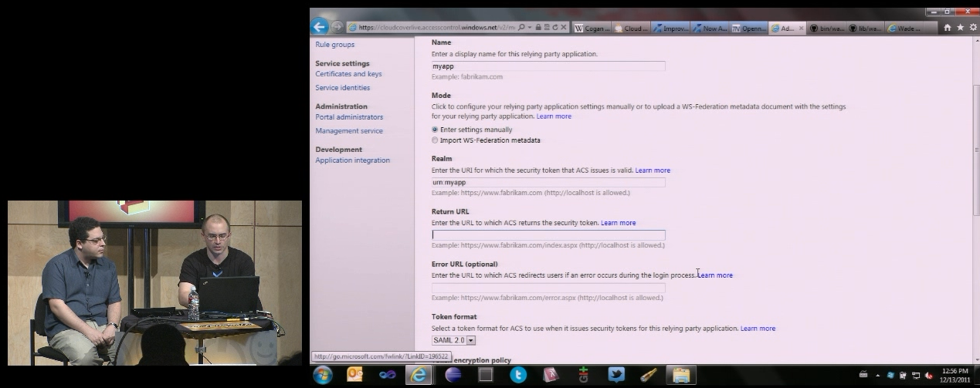This screenshot has height=388, width=980.
Task: Open the SAML 2.0 token format dropdown
Action: click(454, 340)
